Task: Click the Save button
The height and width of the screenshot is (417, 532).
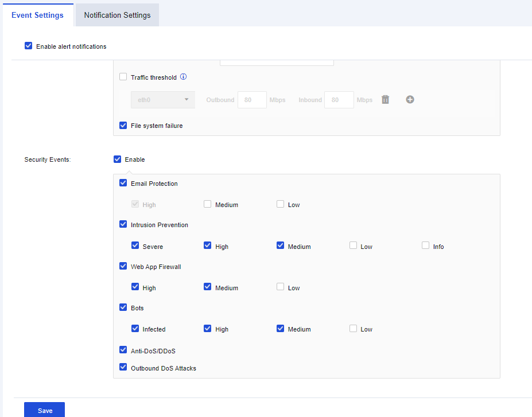Action: coord(45,410)
